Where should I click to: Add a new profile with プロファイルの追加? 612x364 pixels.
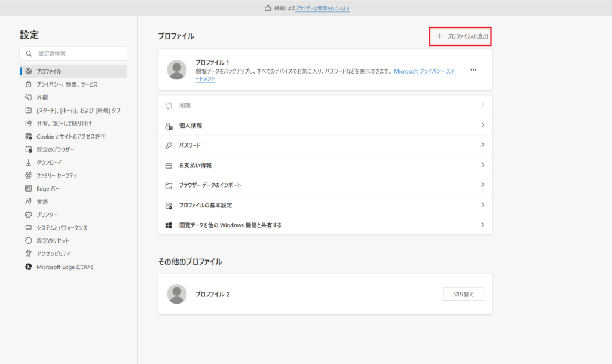pyautogui.click(x=461, y=36)
